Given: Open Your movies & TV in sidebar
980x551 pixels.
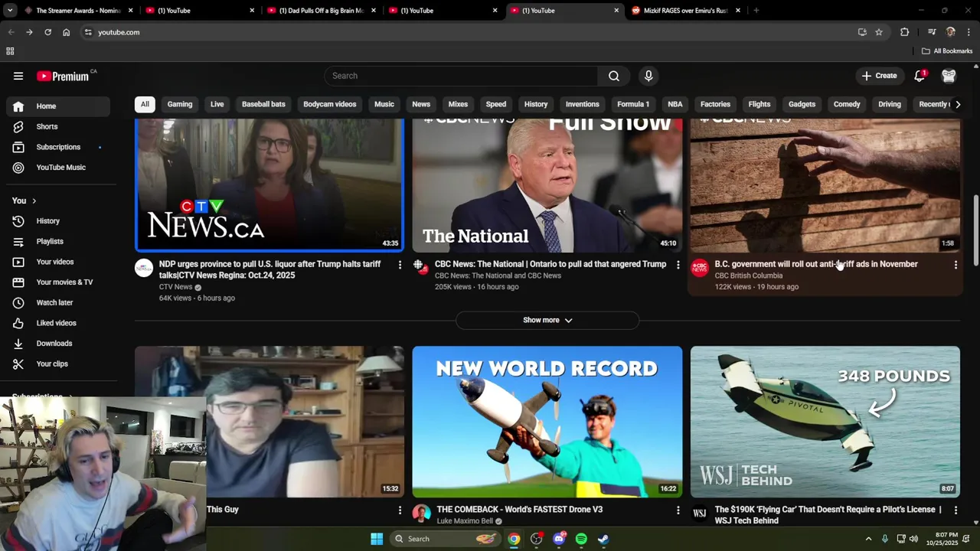Looking at the screenshot, I should 58,282.
